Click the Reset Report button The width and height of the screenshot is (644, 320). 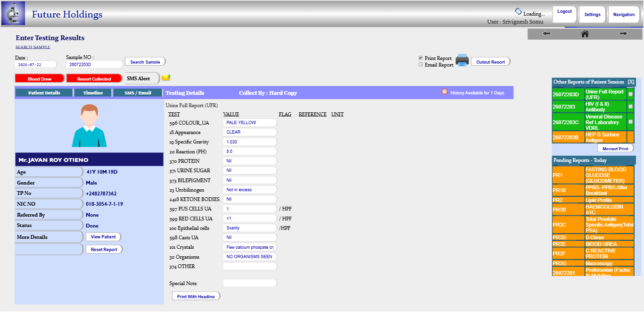pyautogui.click(x=104, y=249)
